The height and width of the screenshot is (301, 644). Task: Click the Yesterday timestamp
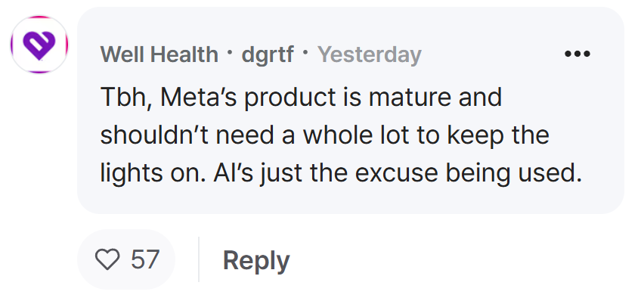369,55
